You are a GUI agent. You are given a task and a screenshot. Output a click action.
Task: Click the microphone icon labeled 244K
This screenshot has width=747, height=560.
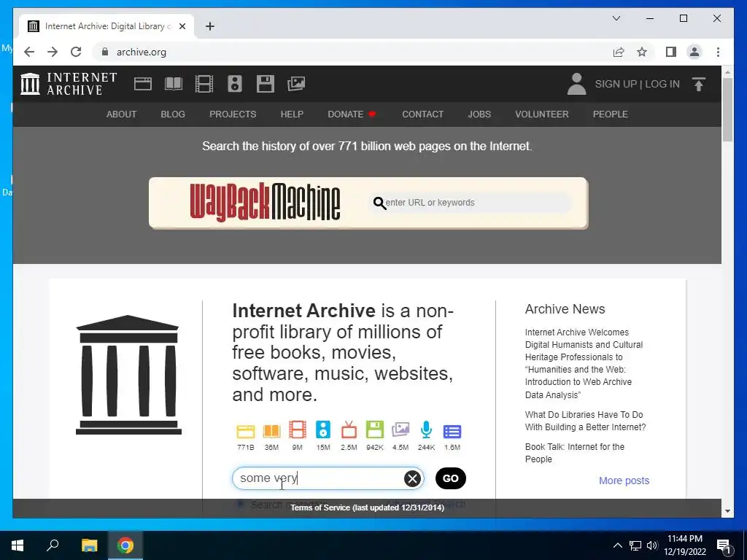pyautogui.click(x=426, y=429)
